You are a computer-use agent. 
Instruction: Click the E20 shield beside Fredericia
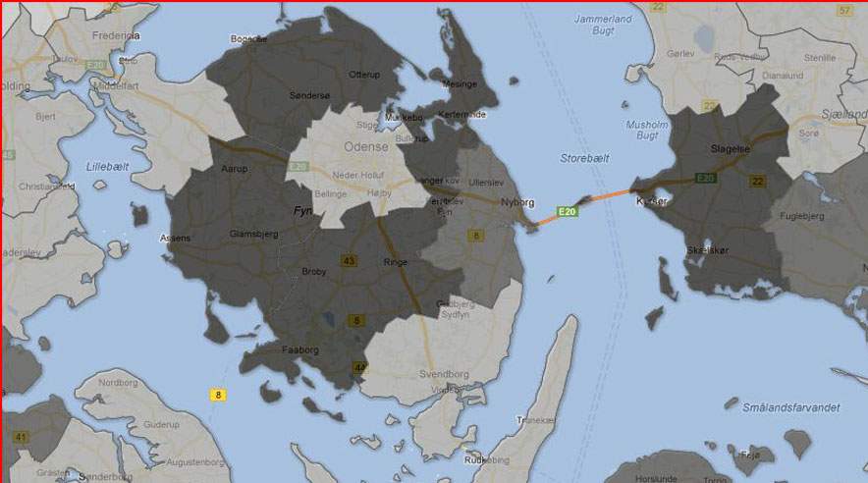point(94,65)
